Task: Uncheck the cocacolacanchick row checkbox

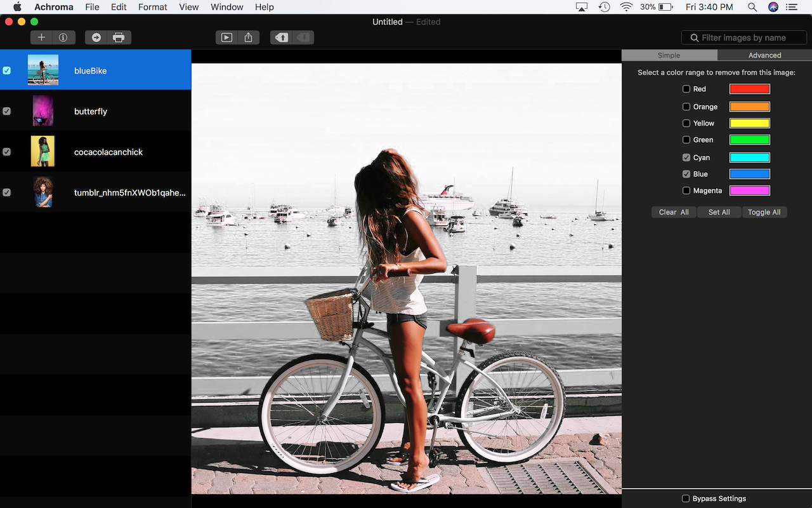Action: click(7, 152)
